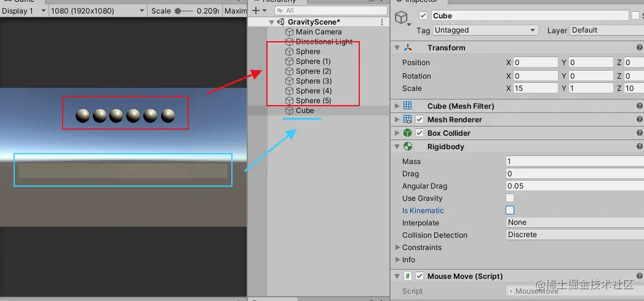Screen dimensions: 644x301
Task: Click the Mouse Move script hash icon
Action: point(407,276)
